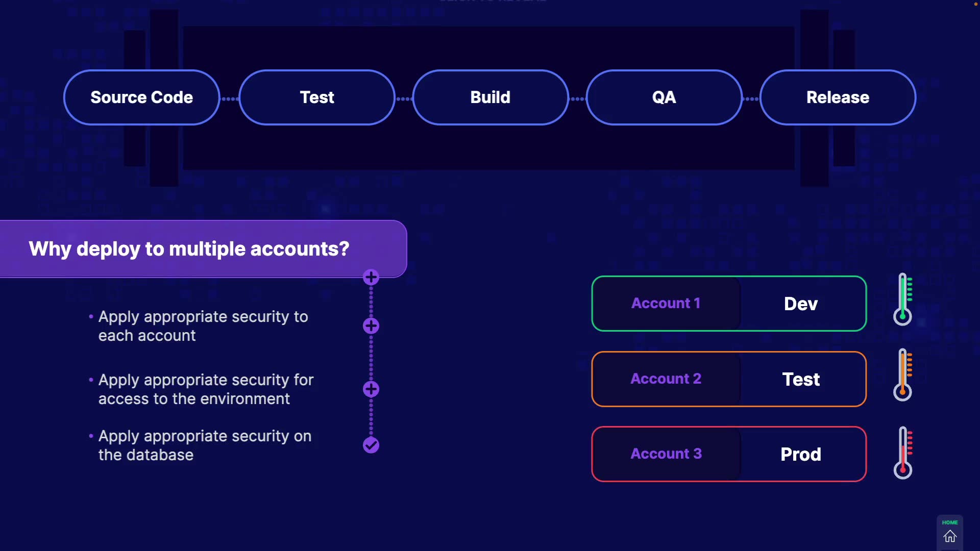The width and height of the screenshot is (980, 551).
Task: Click the Account 3 label
Action: pyautogui.click(x=666, y=454)
